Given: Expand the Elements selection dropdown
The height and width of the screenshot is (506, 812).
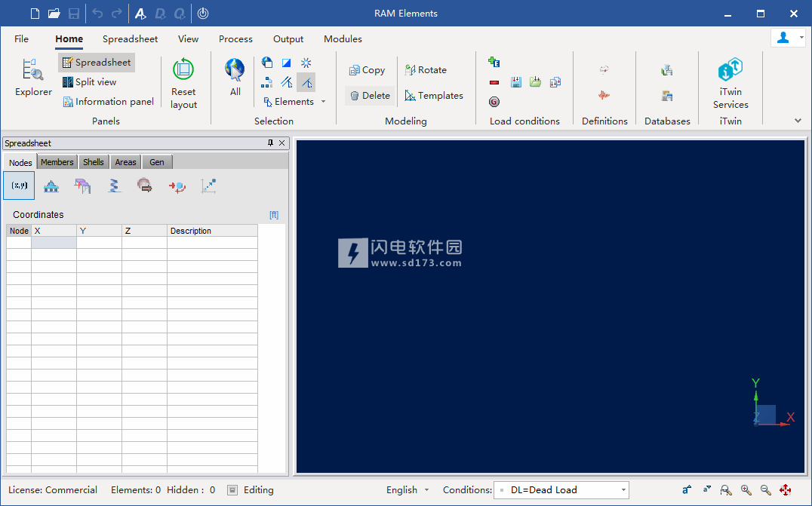Looking at the screenshot, I should [x=323, y=101].
